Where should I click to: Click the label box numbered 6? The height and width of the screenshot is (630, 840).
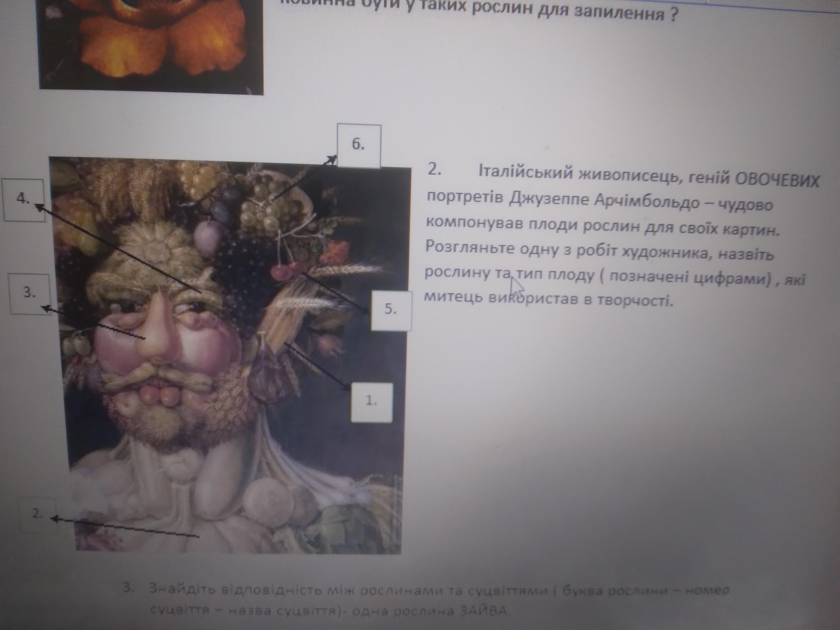pyautogui.click(x=359, y=145)
